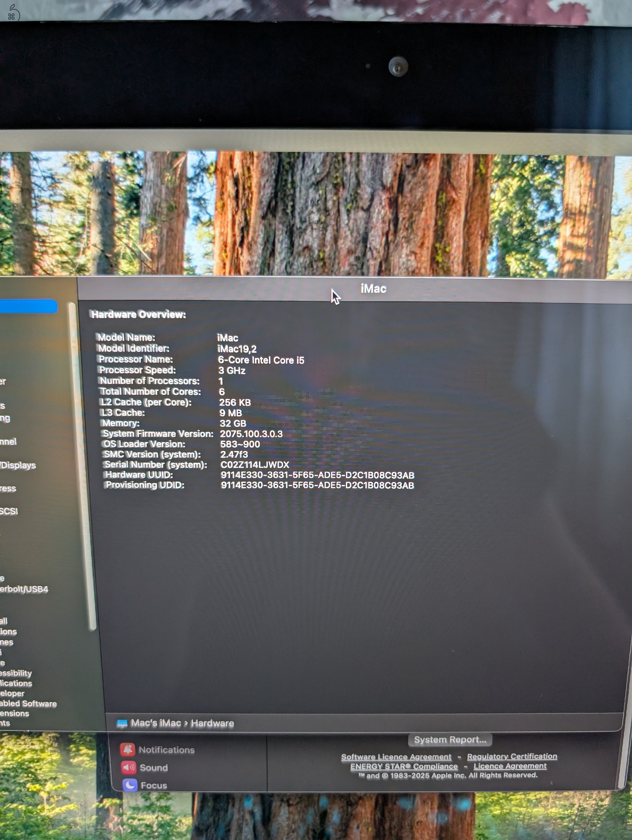Click the 2075.100.3.0.3 firmware version value
The width and height of the screenshot is (632, 840).
pyautogui.click(x=251, y=434)
